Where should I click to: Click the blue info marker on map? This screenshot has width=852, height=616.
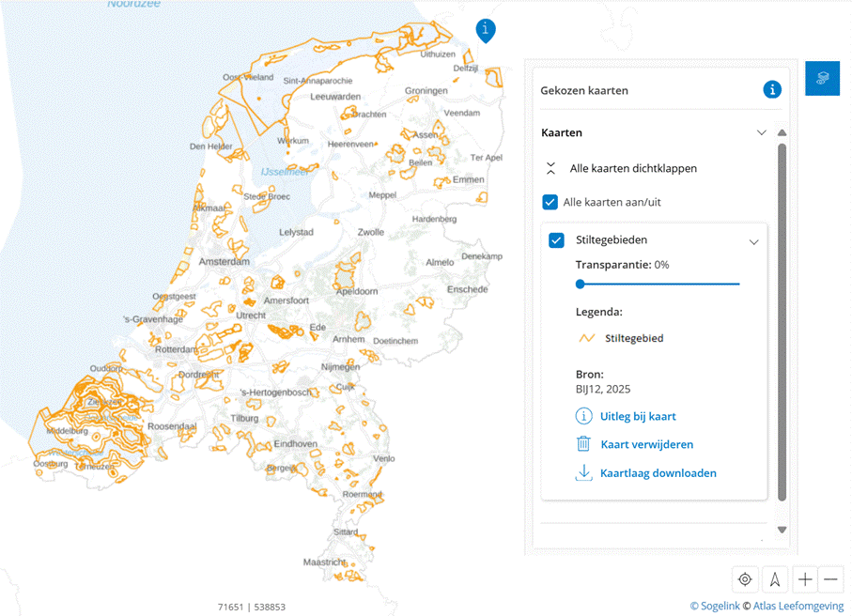[x=485, y=30]
